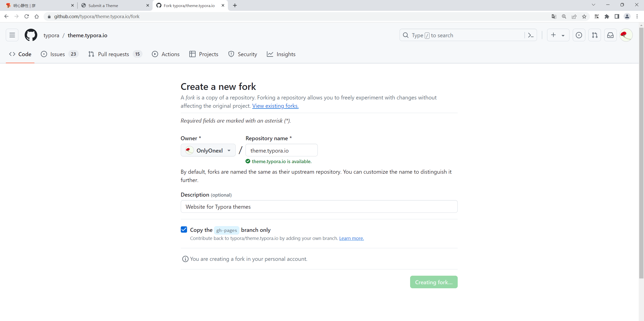Focus the Repository name input field
This screenshot has width=644, height=321.
click(281, 150)
